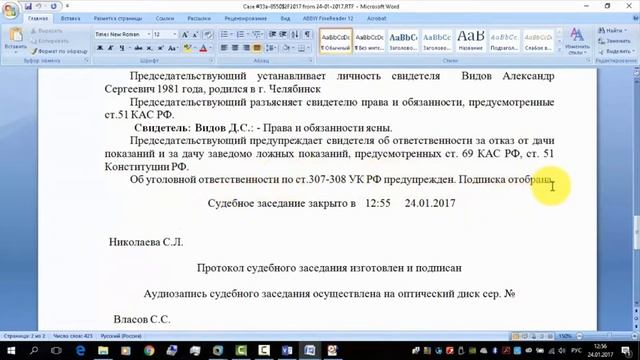Open File Explorer from taskbar
This screenshot has width=640, height=360.
(x=103, y=350)
